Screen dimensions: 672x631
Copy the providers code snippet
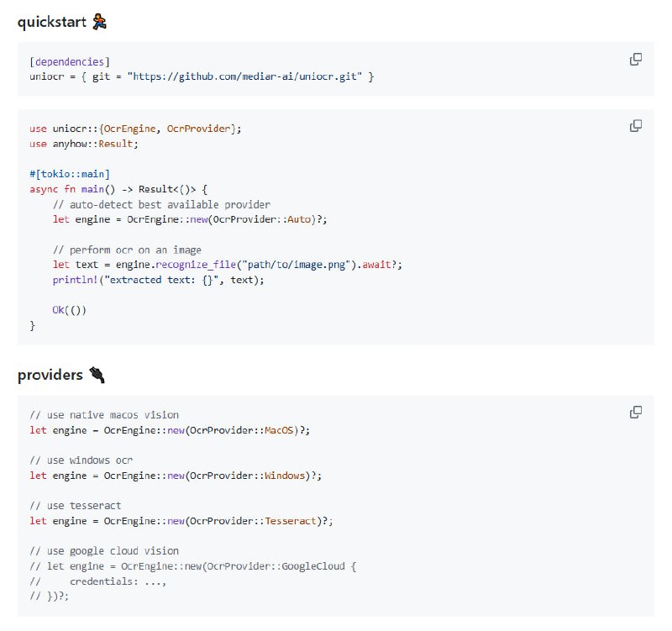[x=636, y=413]
